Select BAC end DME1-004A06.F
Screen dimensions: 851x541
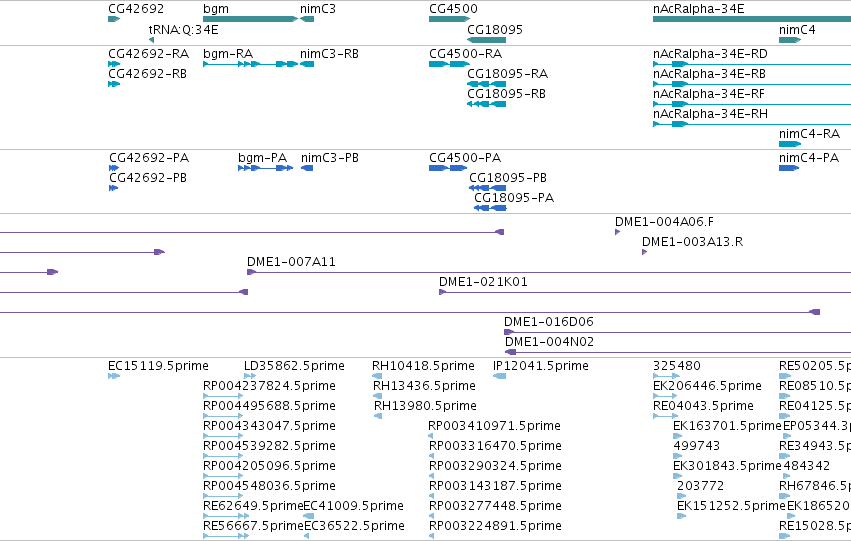point(664,222)
